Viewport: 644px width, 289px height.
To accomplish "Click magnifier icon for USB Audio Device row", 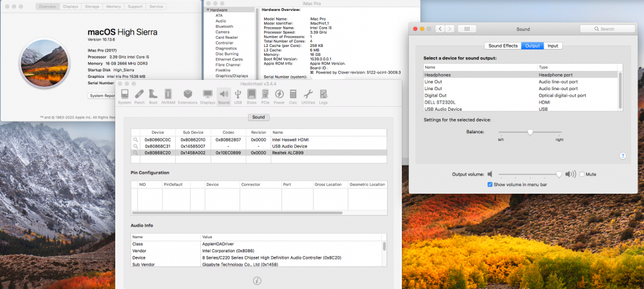I will click(135, 146).
